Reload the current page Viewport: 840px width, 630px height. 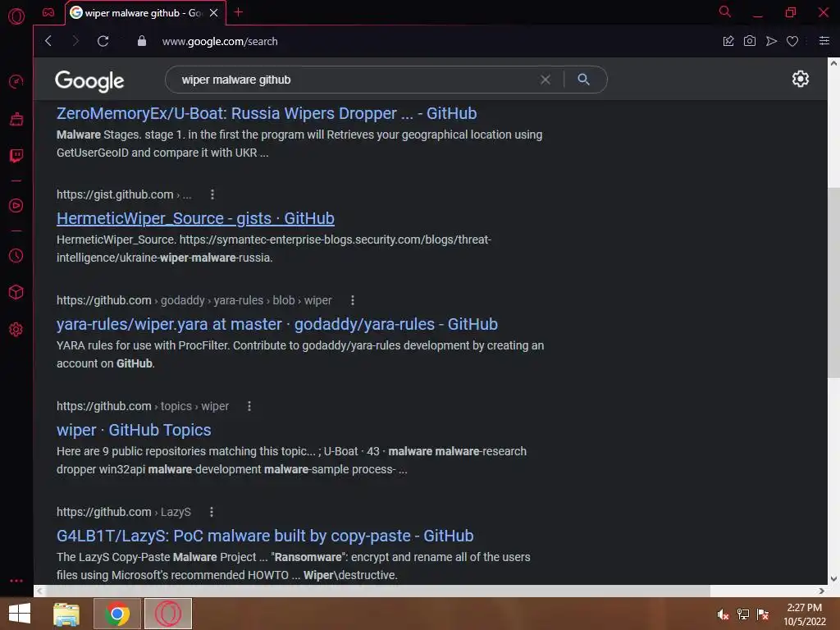[103, 41]
